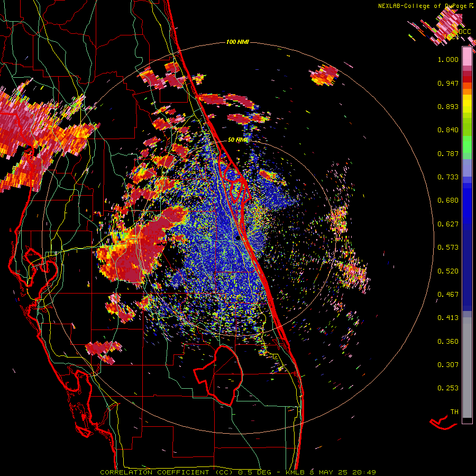The width and height of the screenshot is (476, 476).
Task: Pick the gray lower segment of color bar
Action: (x=467, y=368)
